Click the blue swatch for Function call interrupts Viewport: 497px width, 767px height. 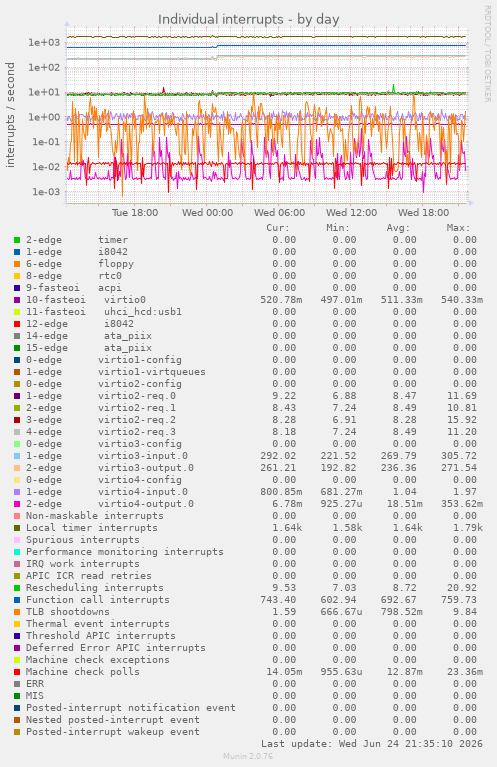coord(17,600)
